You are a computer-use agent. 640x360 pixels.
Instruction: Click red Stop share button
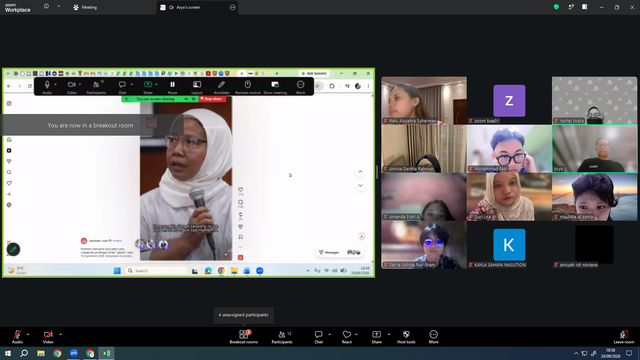212,99
